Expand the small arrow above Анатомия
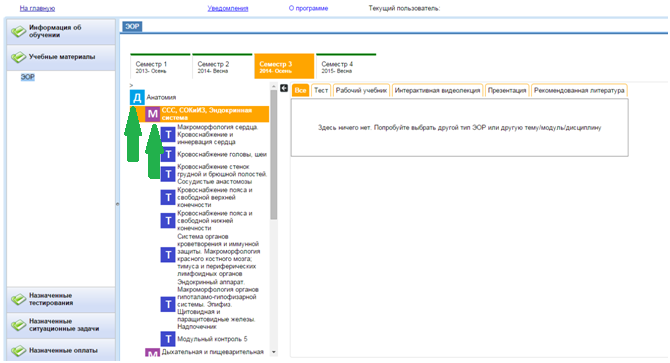Viewport: 670px width, 363px height. pos(132,86)
